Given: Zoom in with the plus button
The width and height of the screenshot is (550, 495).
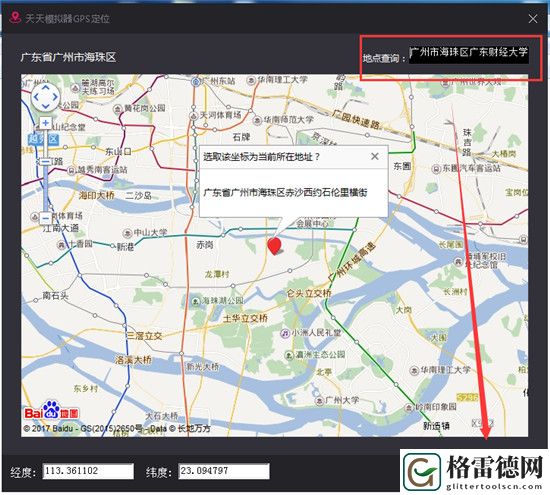Looking at the screenshot, I should tap(46, 123).
